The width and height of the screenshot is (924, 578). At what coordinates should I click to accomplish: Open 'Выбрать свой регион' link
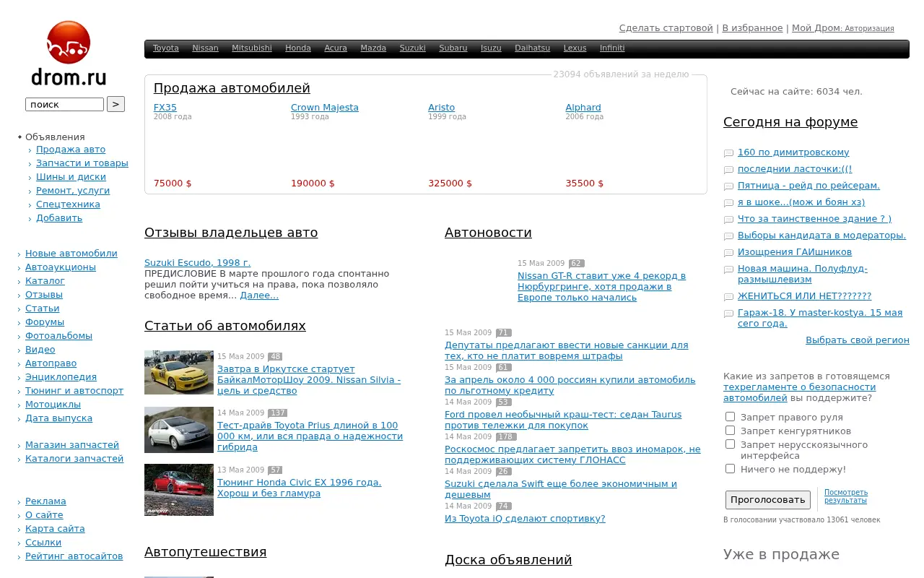pyautogui.click(x=858, y=340)
